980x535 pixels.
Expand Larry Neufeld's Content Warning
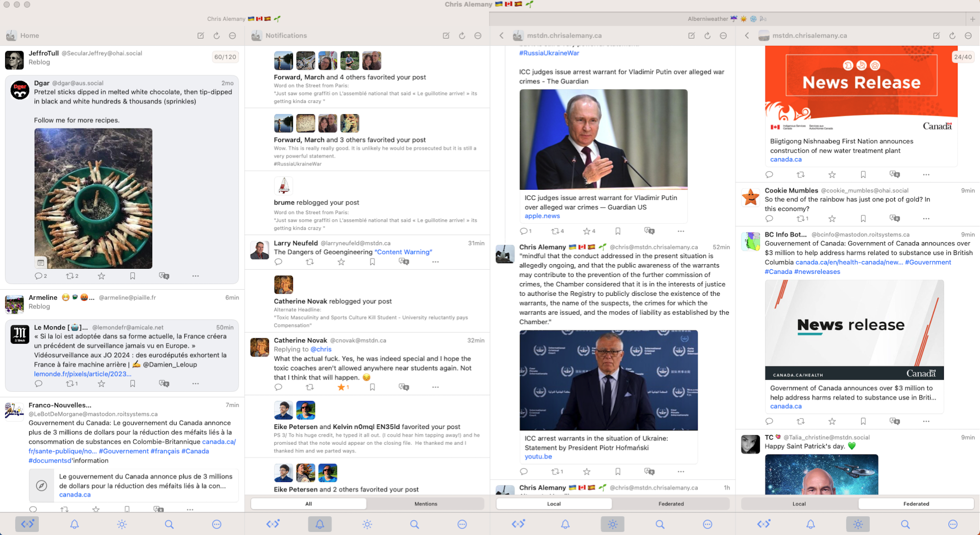pyautogui.click(x=403, y=252)
